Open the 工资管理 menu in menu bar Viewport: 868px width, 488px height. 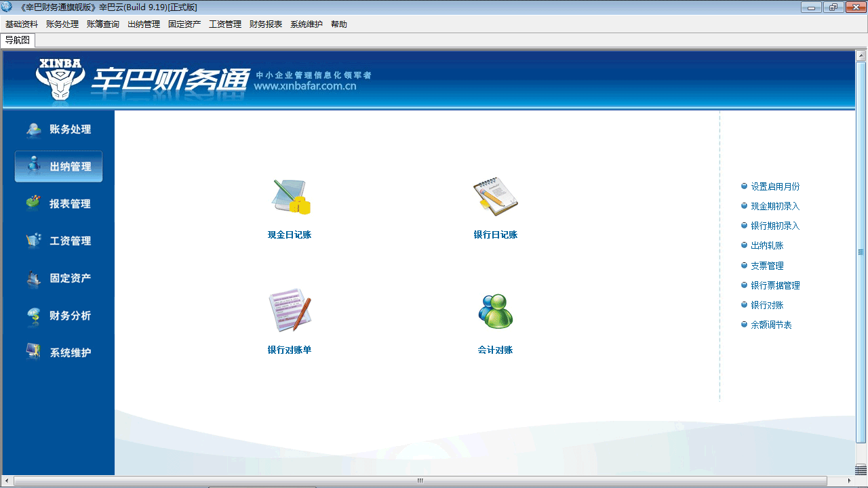pyautogui.click(x=225, y=24)
